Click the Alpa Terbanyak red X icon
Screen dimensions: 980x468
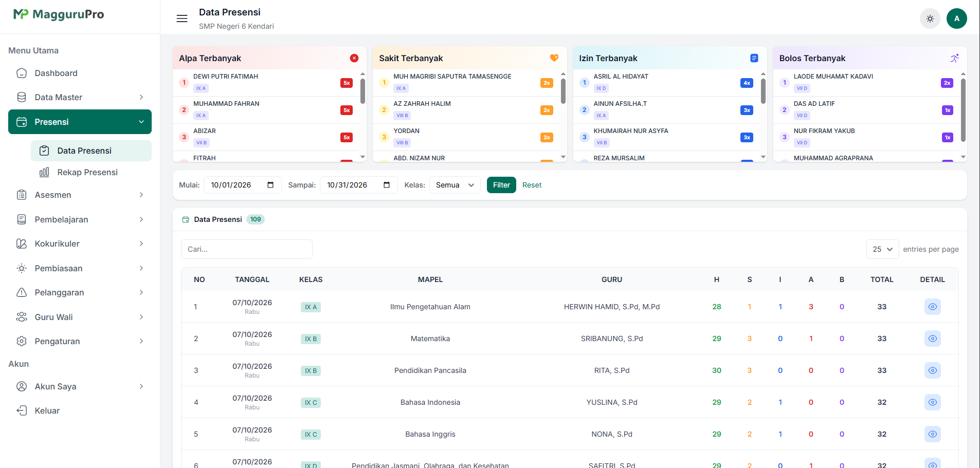click(x=354, y=58)
